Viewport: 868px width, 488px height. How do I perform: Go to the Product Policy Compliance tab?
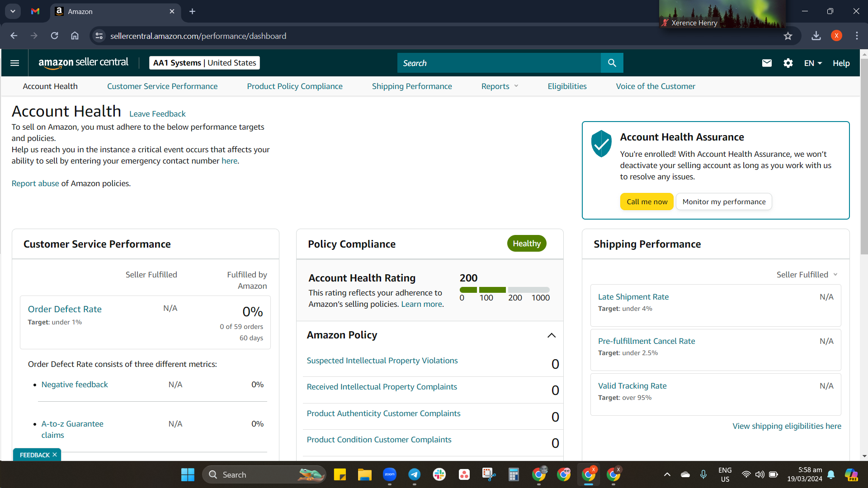point(295,86)
